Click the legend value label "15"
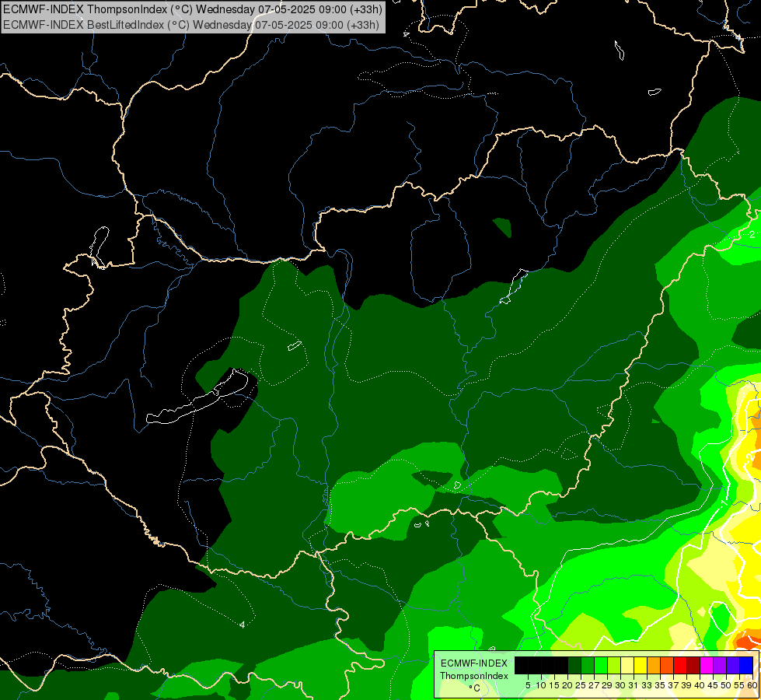This screenshot has width=761, height=700. pos(555,685)
